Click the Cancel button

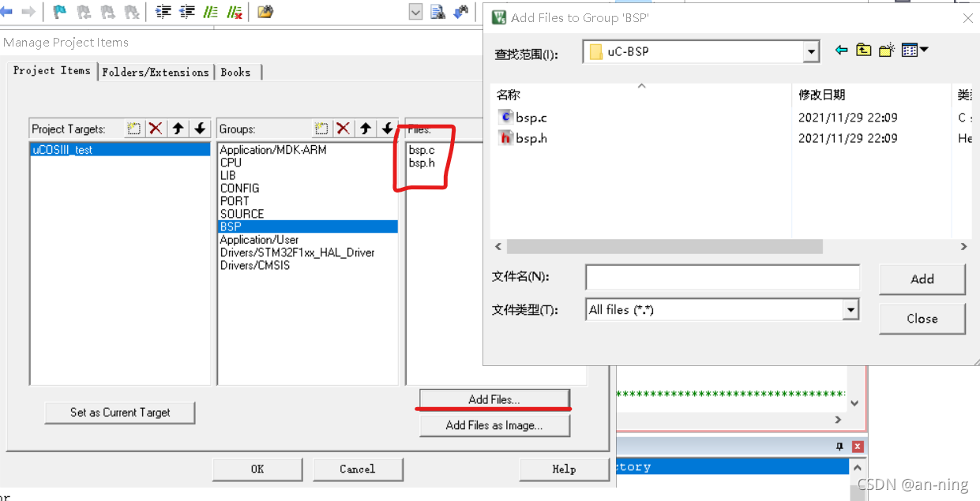coord(358,469)
